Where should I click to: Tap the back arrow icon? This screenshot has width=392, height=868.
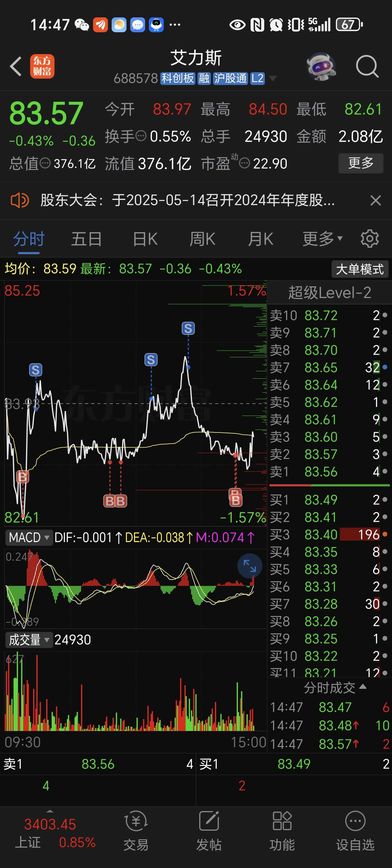16,66
